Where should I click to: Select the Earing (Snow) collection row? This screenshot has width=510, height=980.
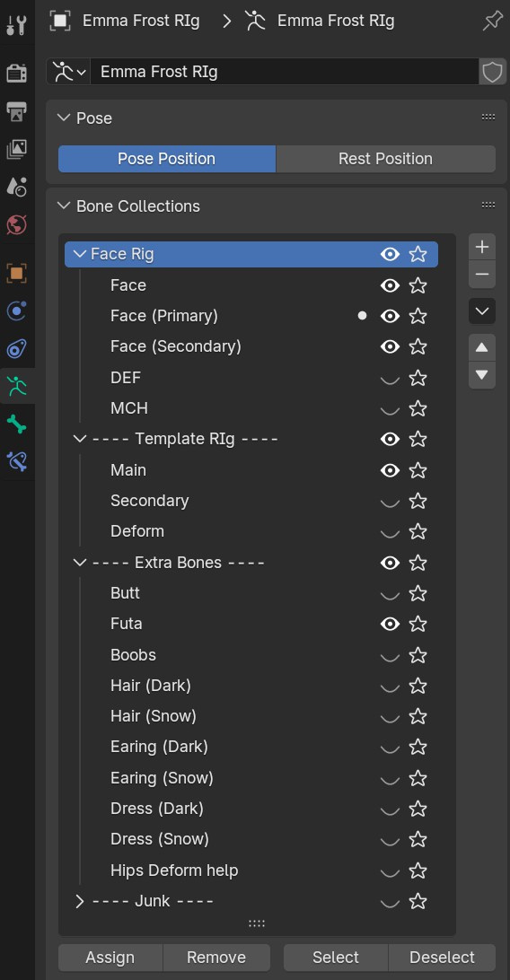(x=251, y=778)
